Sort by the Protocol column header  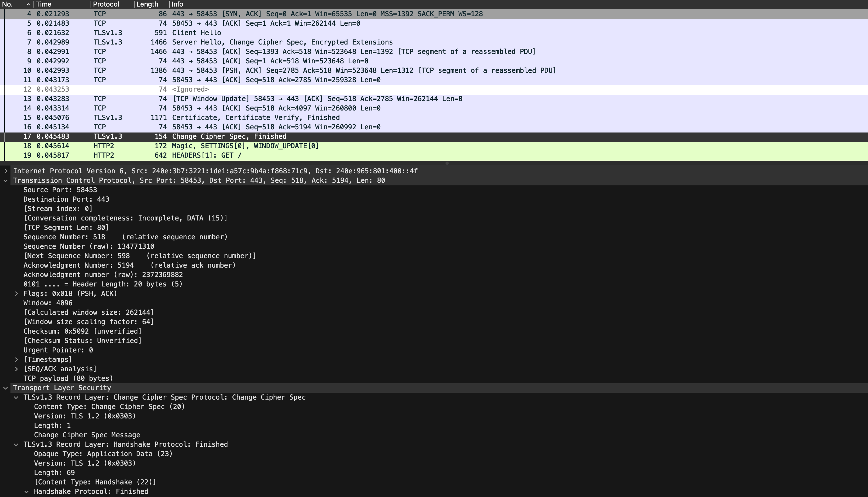pos(112,4)
